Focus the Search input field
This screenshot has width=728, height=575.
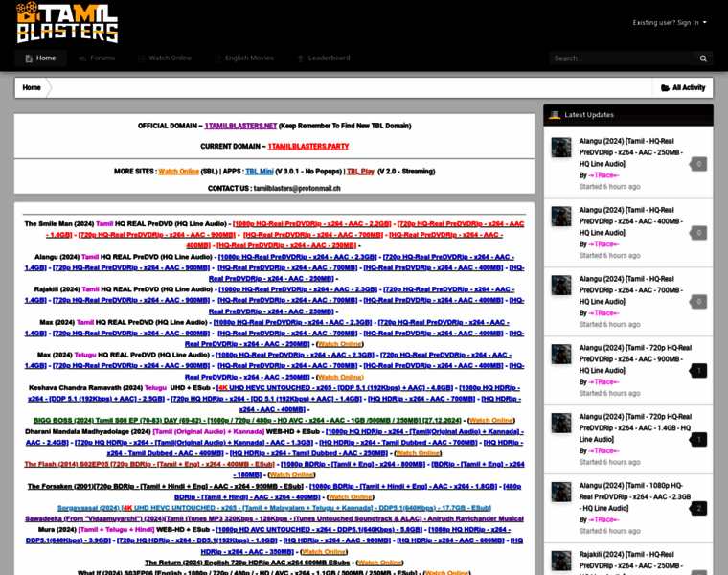pyautogui.click(x=622, y=58)
